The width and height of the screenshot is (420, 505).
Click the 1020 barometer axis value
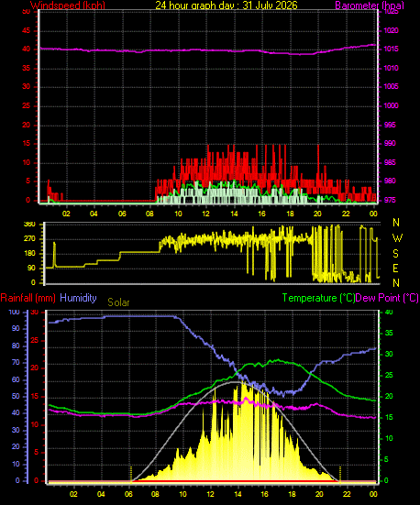[392, 30]
